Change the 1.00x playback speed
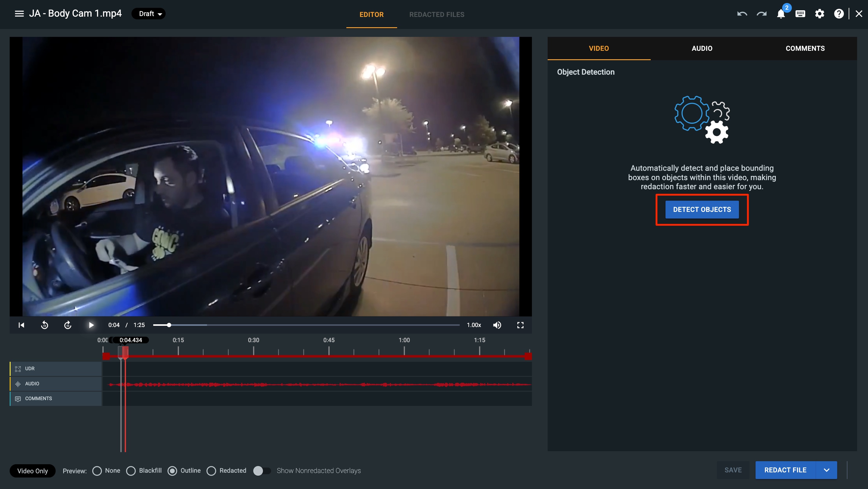The height and width of the screenshot is (489, 868). click(474, 325)
